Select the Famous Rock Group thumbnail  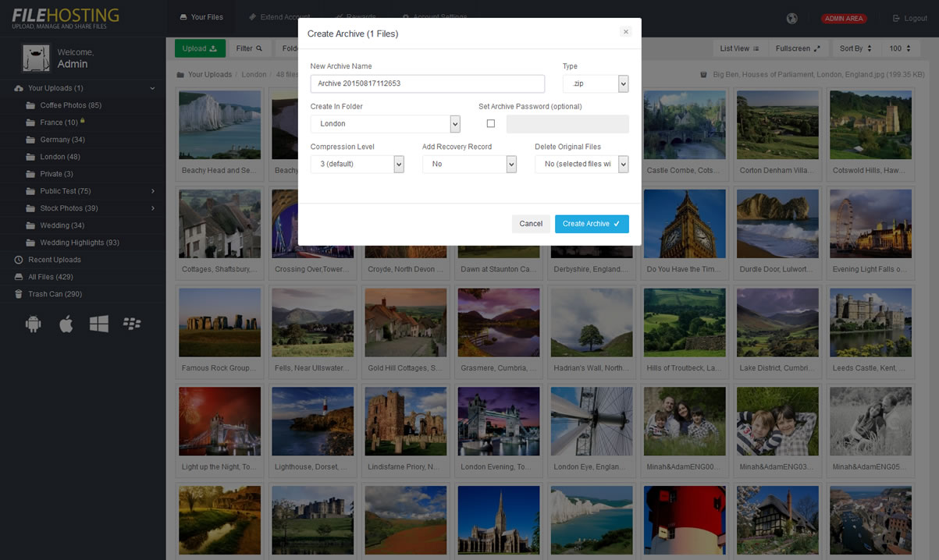219,322
